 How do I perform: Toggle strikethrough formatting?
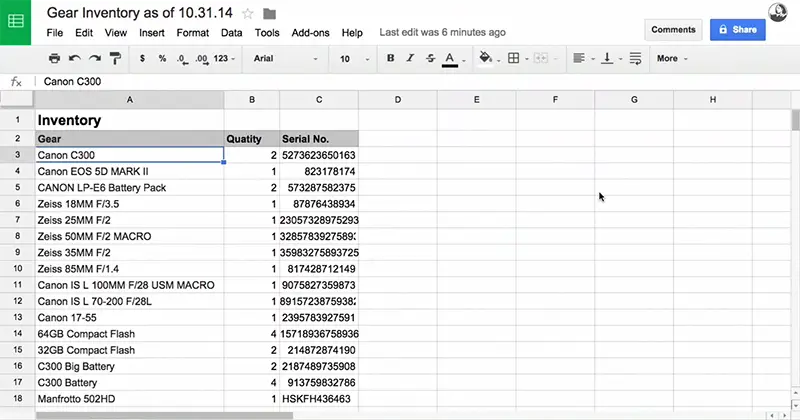[x=430, y=58]
